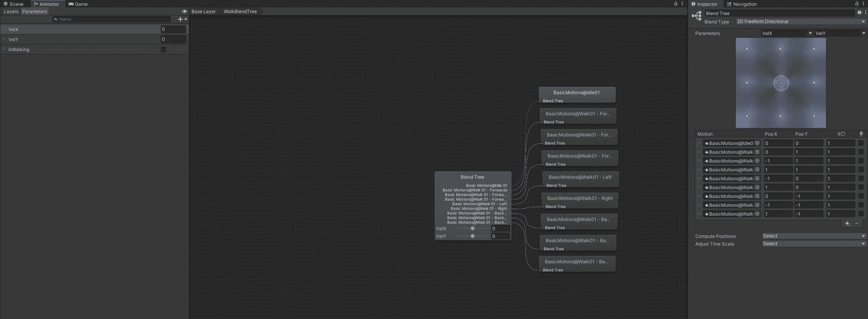The height and width of the screenshot is (319, 868).
Task: Open the Compute Positions dropdown
Action: 814,236
